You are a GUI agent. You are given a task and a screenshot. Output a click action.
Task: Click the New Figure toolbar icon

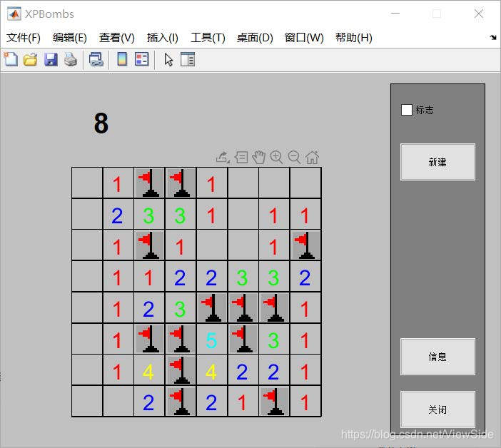click(x=11, y=59)
